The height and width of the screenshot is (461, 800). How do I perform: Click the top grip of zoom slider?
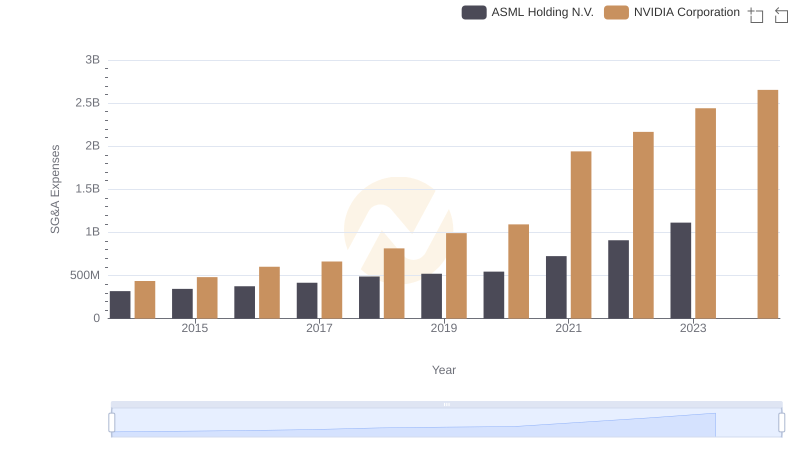(x=446, y=404)
